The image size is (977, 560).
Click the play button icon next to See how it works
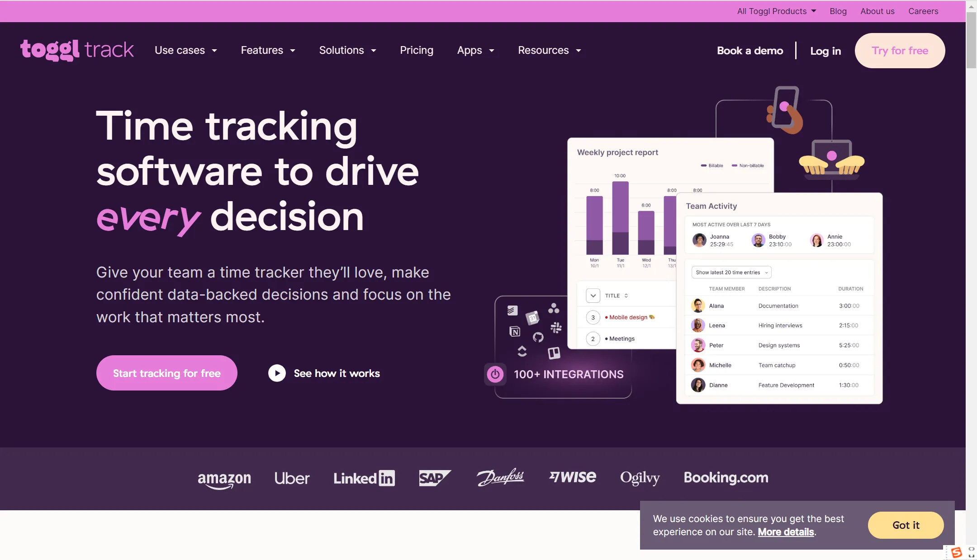click(x=276, y=372)
